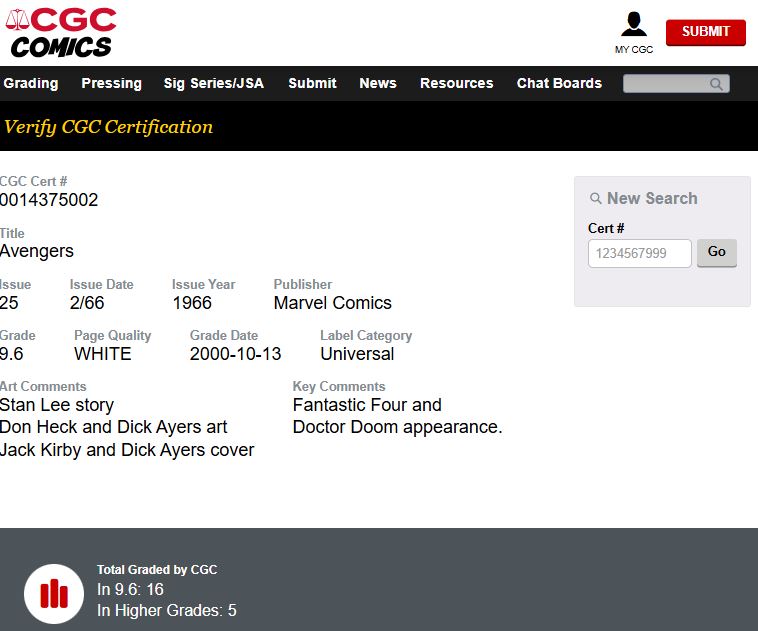Open the Chat Boards menu
Image resolution: width=758 pixels, height=631 pixels.
pos(559,83)
